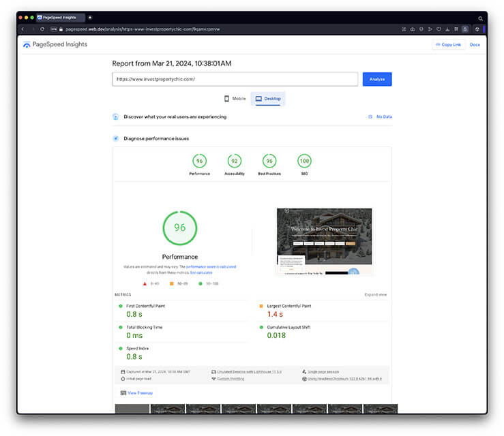Click the First Contentful Paint metric label

[145, 306]
